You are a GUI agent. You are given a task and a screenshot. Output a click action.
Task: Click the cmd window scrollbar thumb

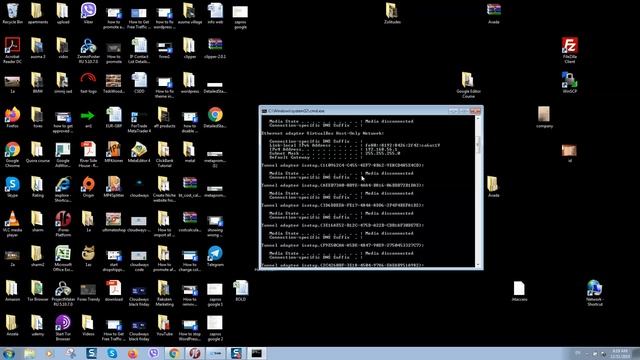[478, 145]
